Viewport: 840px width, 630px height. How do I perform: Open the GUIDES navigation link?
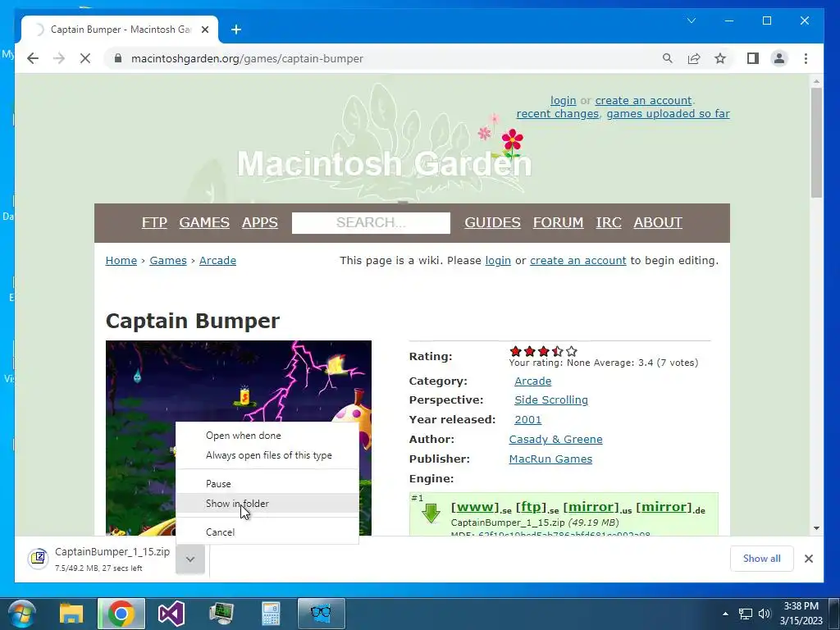492,222
